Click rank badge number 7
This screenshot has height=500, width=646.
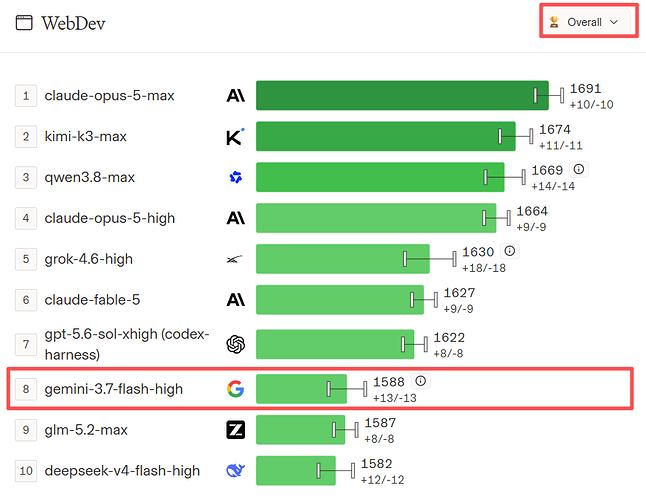[26, 344]
